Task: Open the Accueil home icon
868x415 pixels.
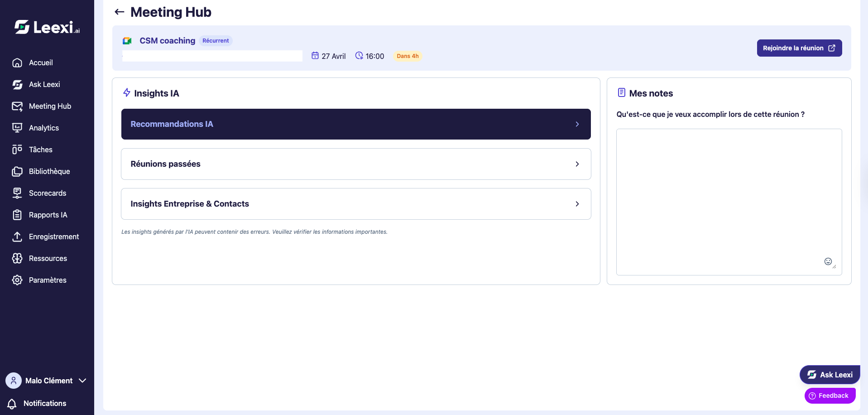Action: click(x=17, y=63)
